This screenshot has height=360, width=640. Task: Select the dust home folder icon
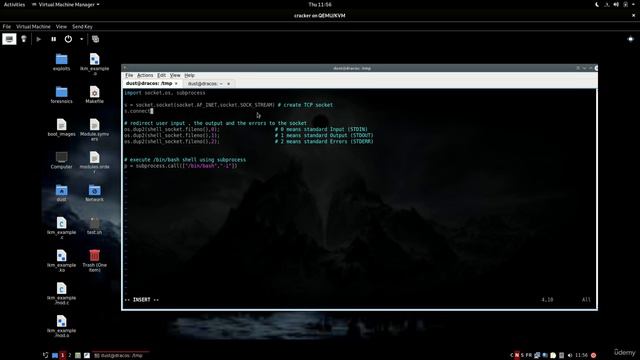tap(61, 193)
